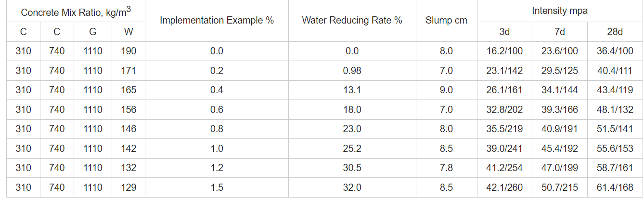644x199 pixels.
Task: Select the W column sub-header
Action: 129,32
